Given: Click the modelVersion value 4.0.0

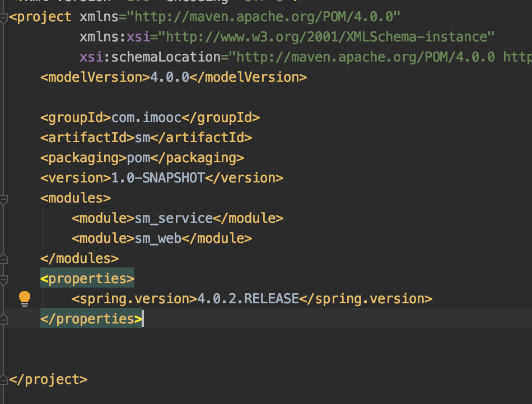Looking at the screenshot, I should 170,77.
